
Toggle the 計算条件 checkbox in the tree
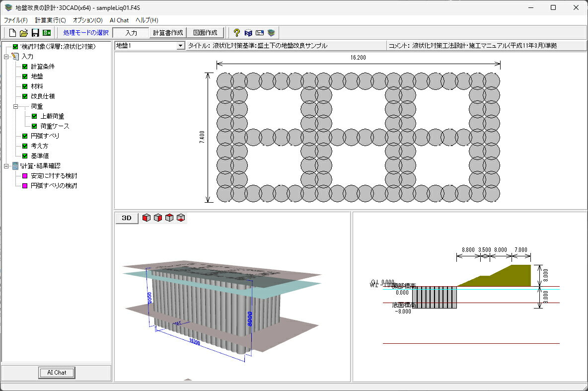(x=25, y=67)
